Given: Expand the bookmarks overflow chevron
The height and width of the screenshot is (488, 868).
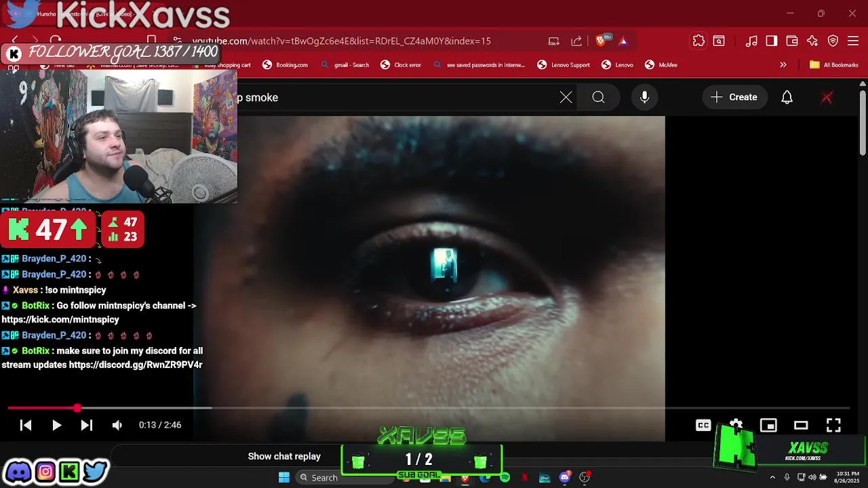Looking at the screenshot, I should (x=783, y=65).
